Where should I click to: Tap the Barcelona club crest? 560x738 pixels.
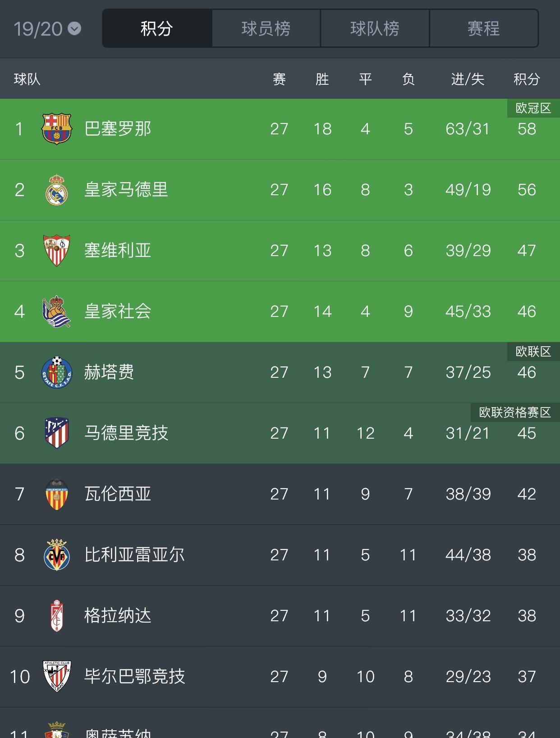pos(57,129)
